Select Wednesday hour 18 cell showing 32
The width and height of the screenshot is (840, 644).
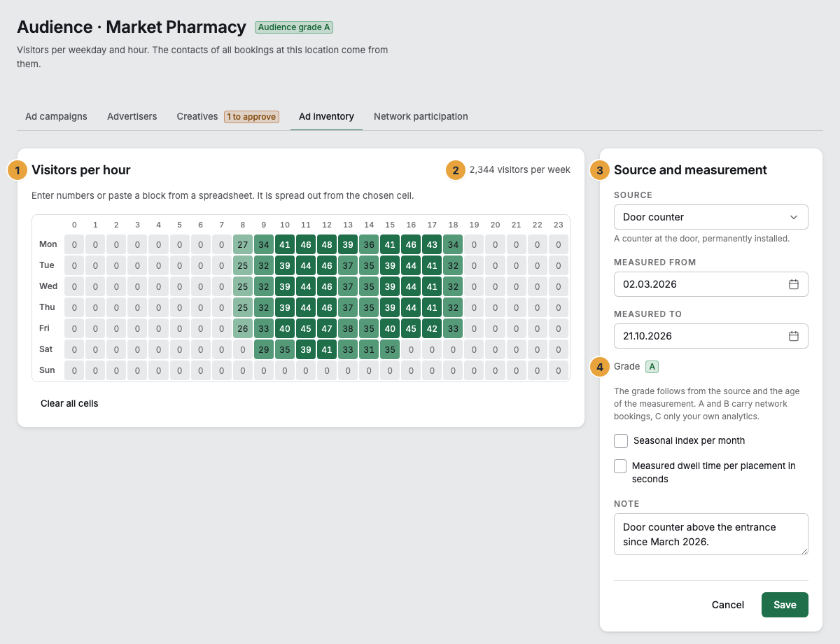(453, 287)
